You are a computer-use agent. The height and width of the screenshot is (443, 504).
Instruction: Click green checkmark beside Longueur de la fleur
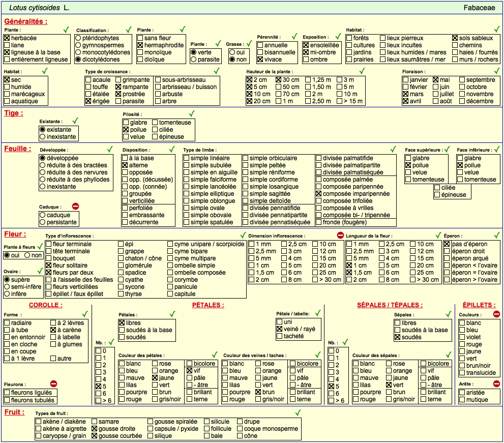pos(438,235)
